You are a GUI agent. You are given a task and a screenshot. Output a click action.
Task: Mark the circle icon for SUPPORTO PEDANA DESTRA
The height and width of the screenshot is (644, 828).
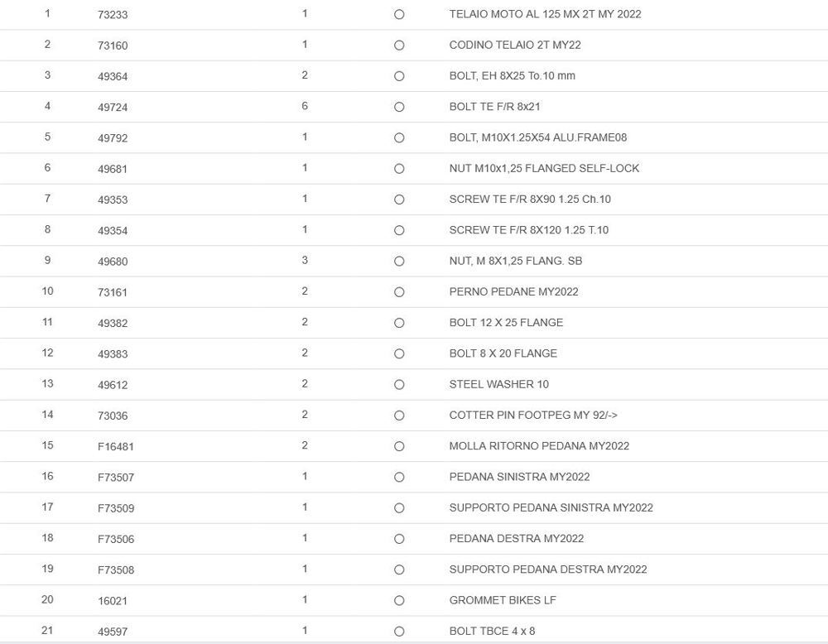pos(399,570)
